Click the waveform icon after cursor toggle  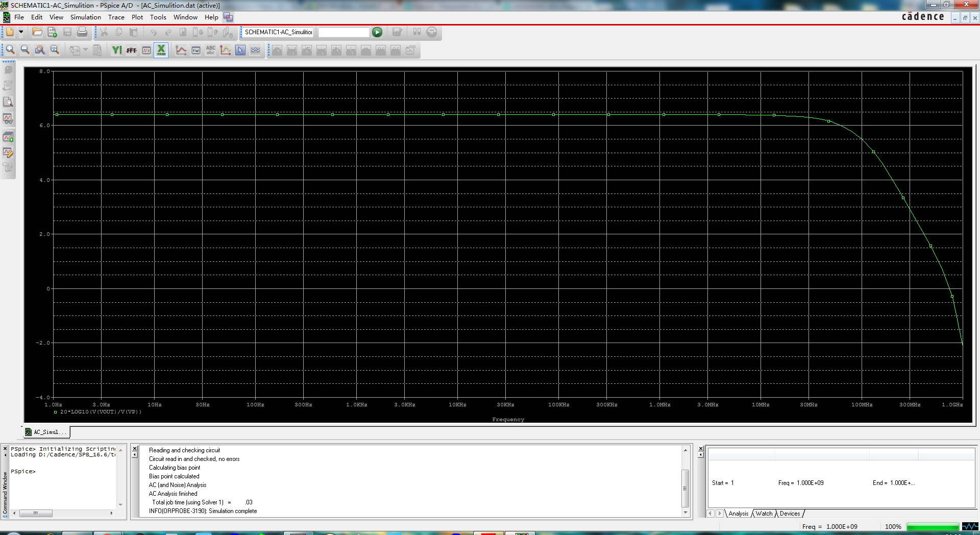click(255, 50)
